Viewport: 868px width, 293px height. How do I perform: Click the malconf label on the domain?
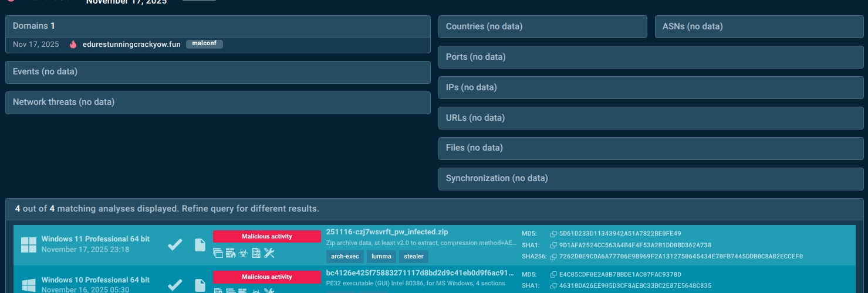click(204, 44)
